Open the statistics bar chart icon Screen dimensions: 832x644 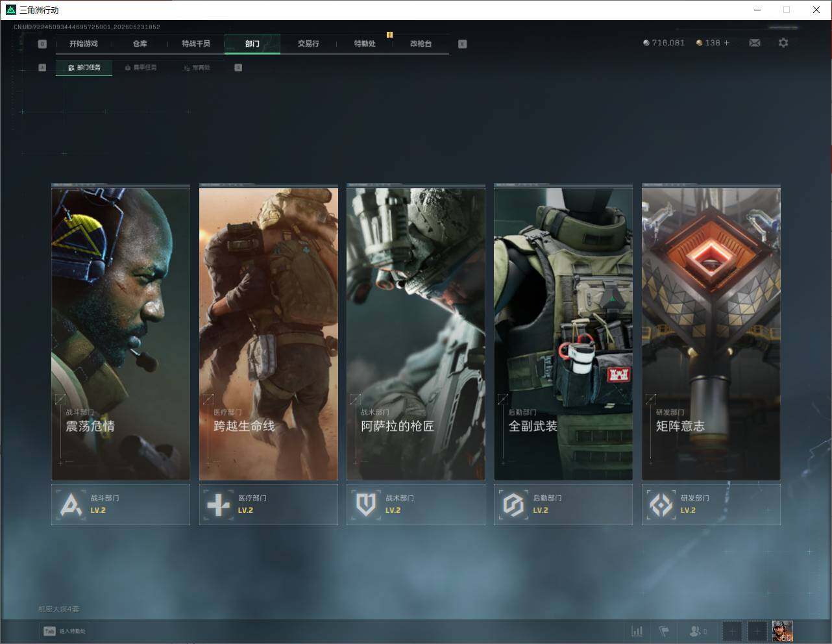coord(637,631)
